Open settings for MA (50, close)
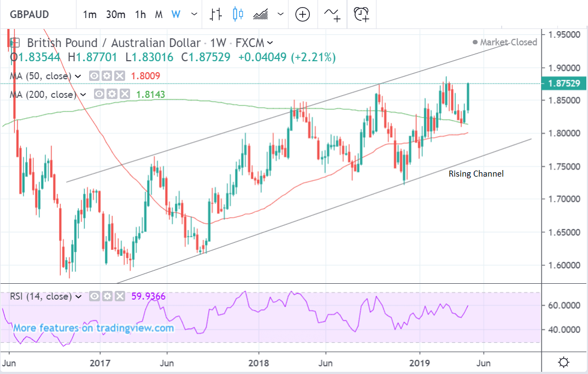The width and height of the screenshot is (588, 374). click(x=107, y=75)
